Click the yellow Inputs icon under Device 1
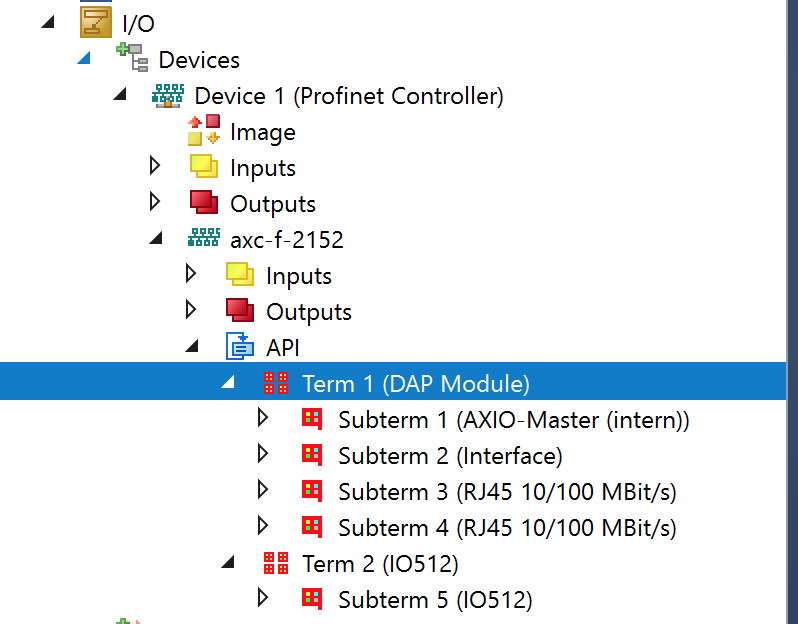This screenshot has width=798, height=624. [x=204, y=166]
